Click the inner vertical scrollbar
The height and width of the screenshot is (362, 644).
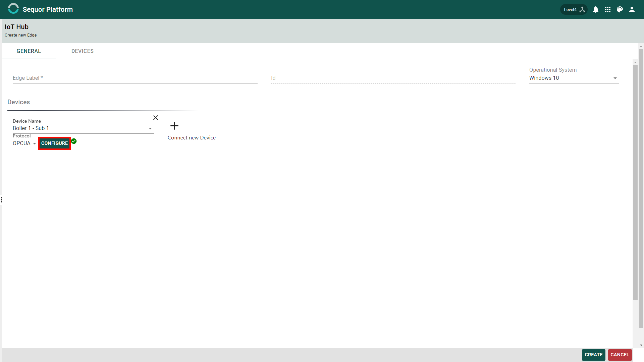point(635,183)
